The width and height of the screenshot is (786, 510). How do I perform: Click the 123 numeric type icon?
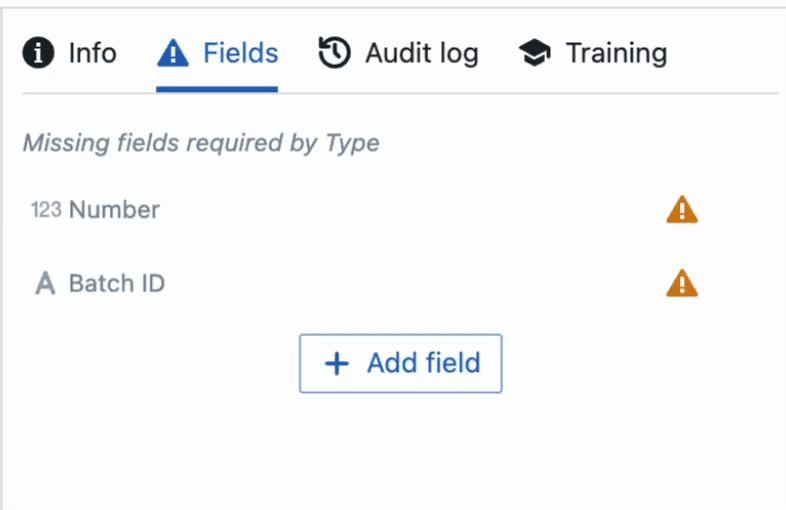click(46, 210)
